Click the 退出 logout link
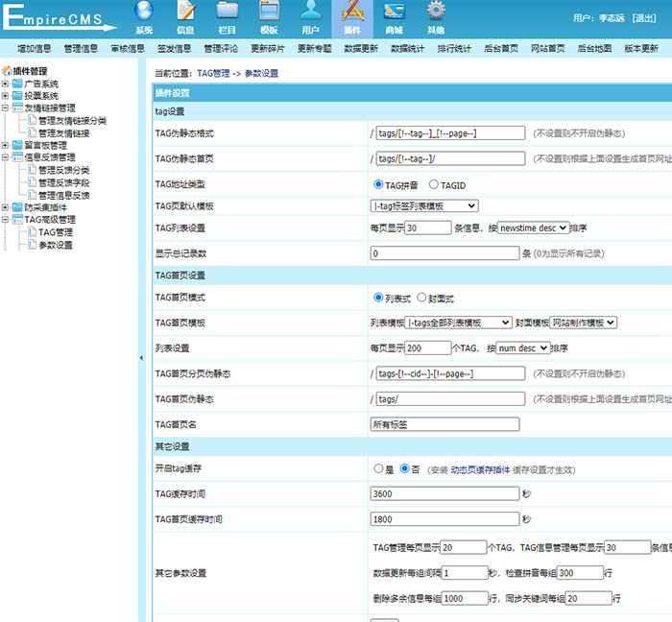Image resolution: width=672 pixels, height=622 pixels. [x=644, y=18]
